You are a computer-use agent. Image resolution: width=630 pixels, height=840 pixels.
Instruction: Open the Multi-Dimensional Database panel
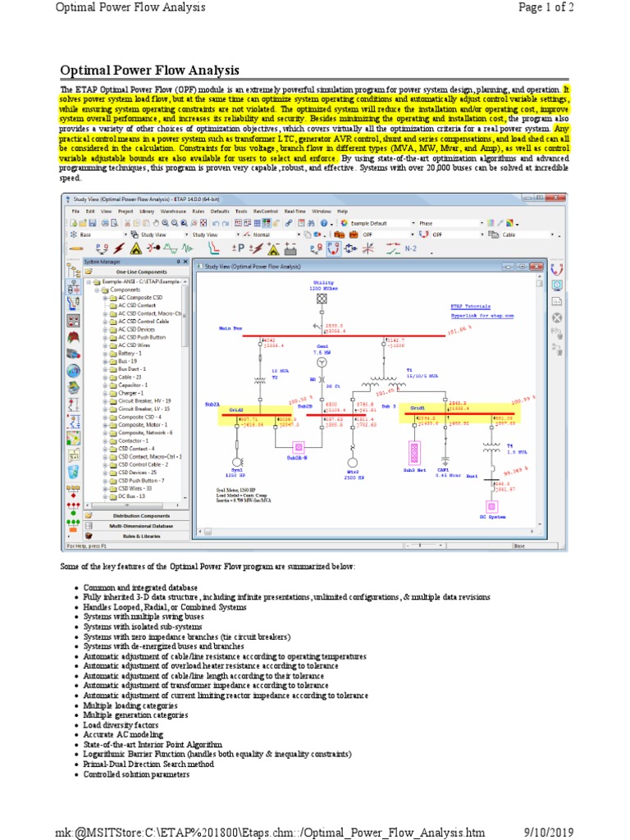coord(136,526)
